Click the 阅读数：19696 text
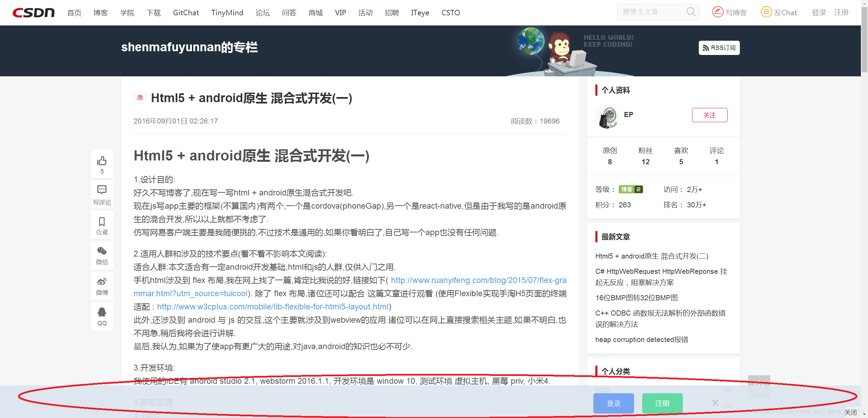The width and height of the screenshot is (868, 418). pos(535,121)
